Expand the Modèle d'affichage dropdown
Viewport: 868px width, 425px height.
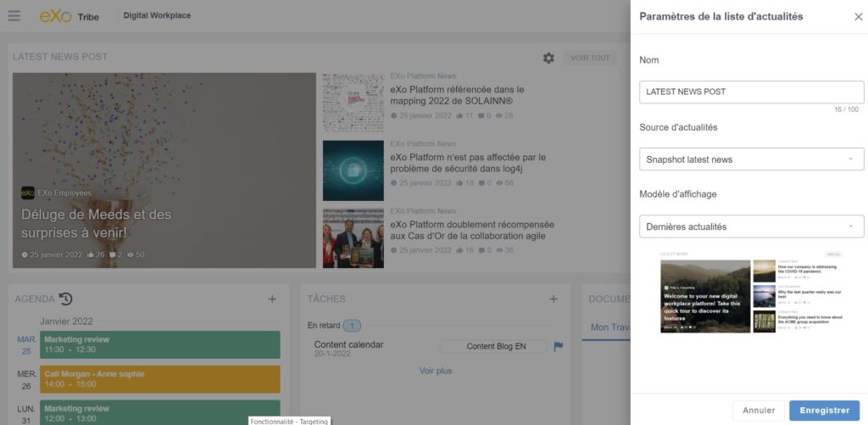pyautogui.click(x=751, y=226)
